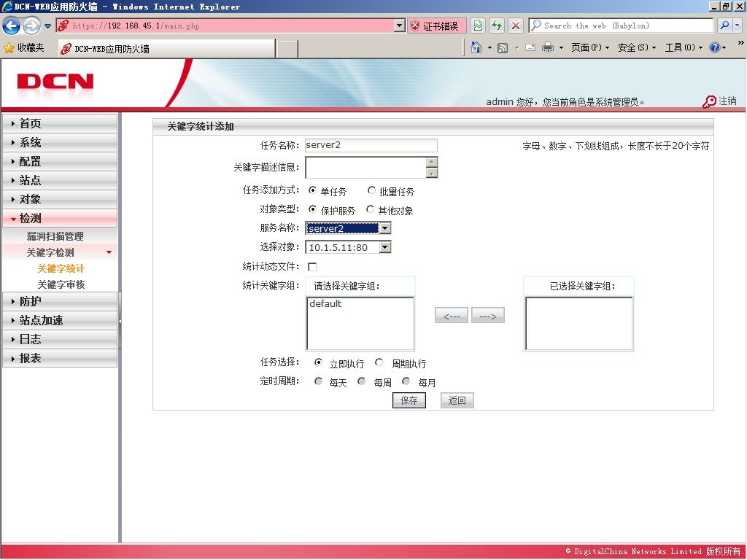Expand the 防护 sidebar menu

click(60, 301)
